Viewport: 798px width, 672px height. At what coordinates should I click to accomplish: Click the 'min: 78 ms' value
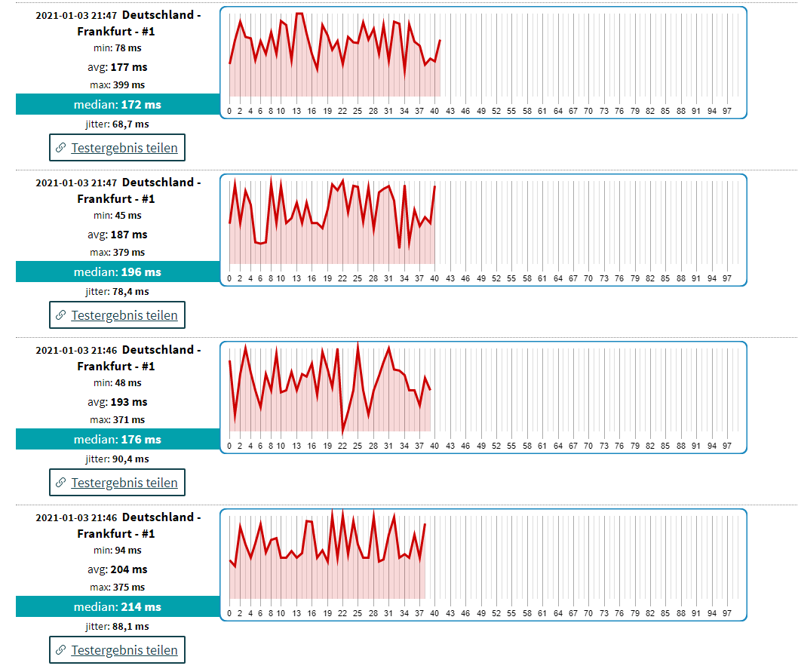coord(118,48)
